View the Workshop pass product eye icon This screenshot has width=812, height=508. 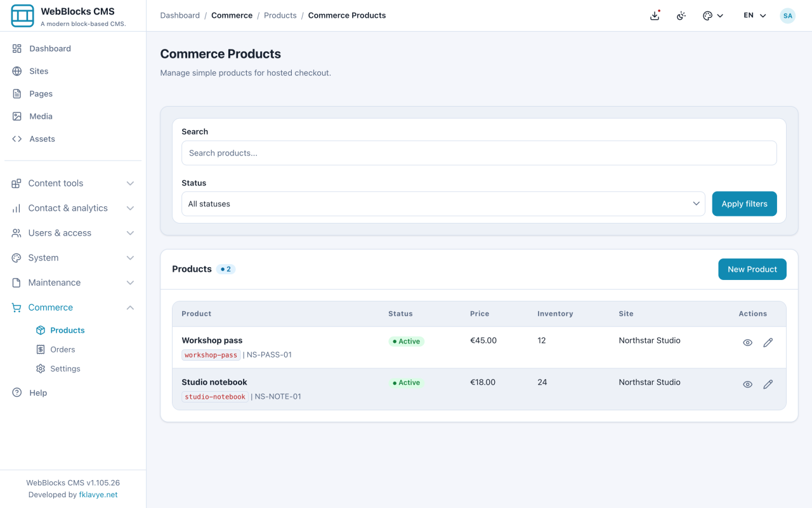(748, 342)
